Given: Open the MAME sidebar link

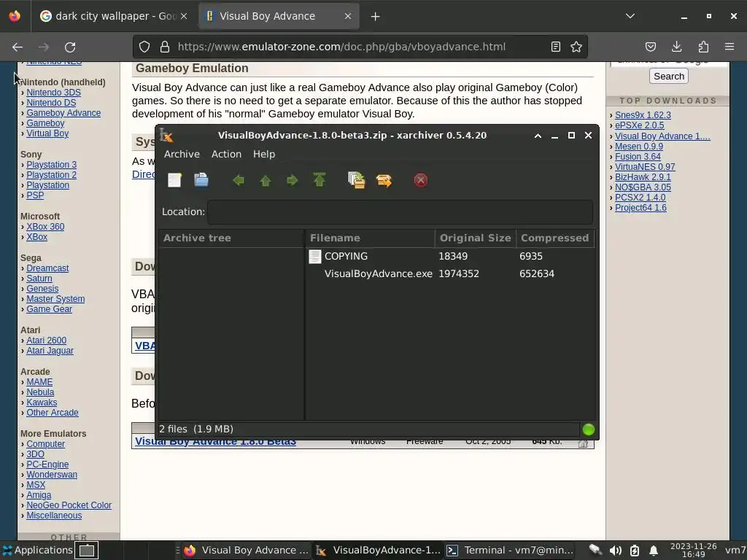Looking at the screenshot, I should pos(39,382).
